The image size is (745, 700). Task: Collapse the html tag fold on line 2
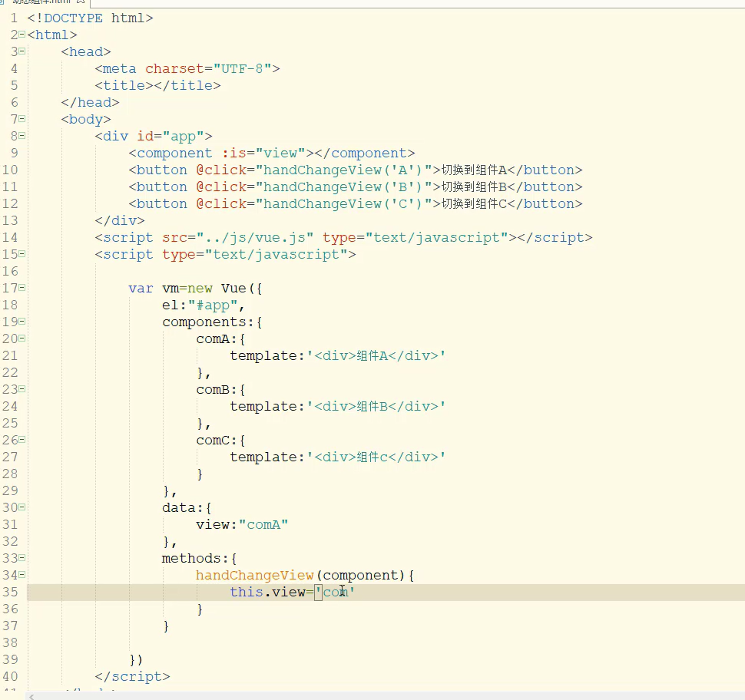[x=22, y=35]
